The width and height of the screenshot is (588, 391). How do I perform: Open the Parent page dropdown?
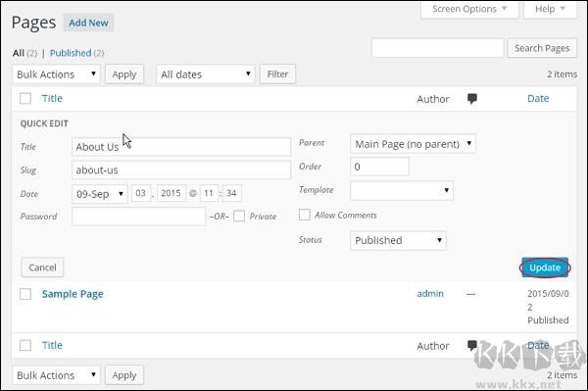(413, 144)
